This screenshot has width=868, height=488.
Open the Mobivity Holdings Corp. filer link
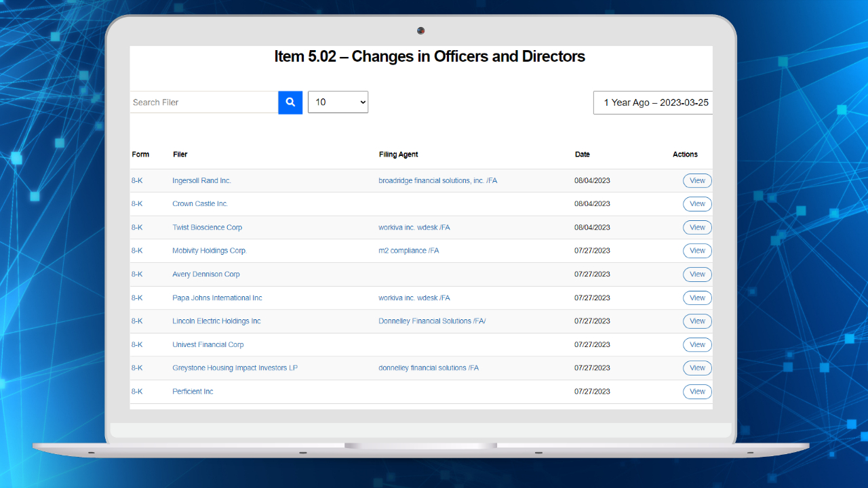coord(210,250)
